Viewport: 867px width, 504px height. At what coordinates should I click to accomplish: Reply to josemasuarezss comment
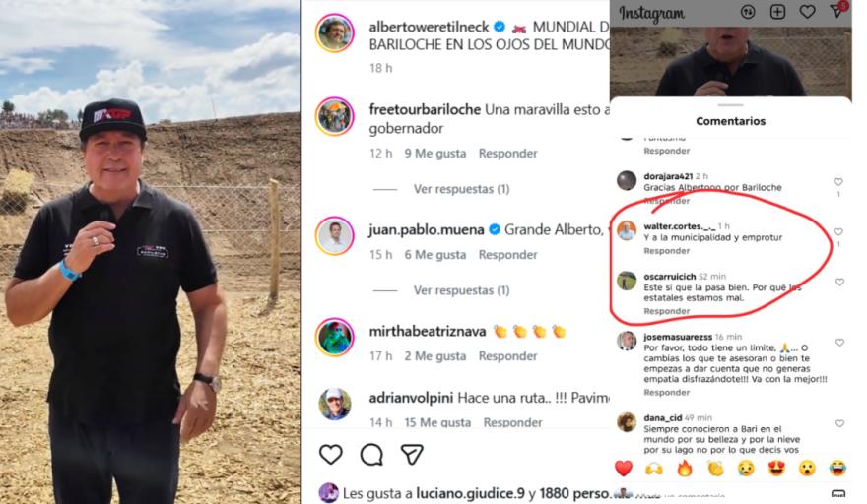[x=666, y=393]
